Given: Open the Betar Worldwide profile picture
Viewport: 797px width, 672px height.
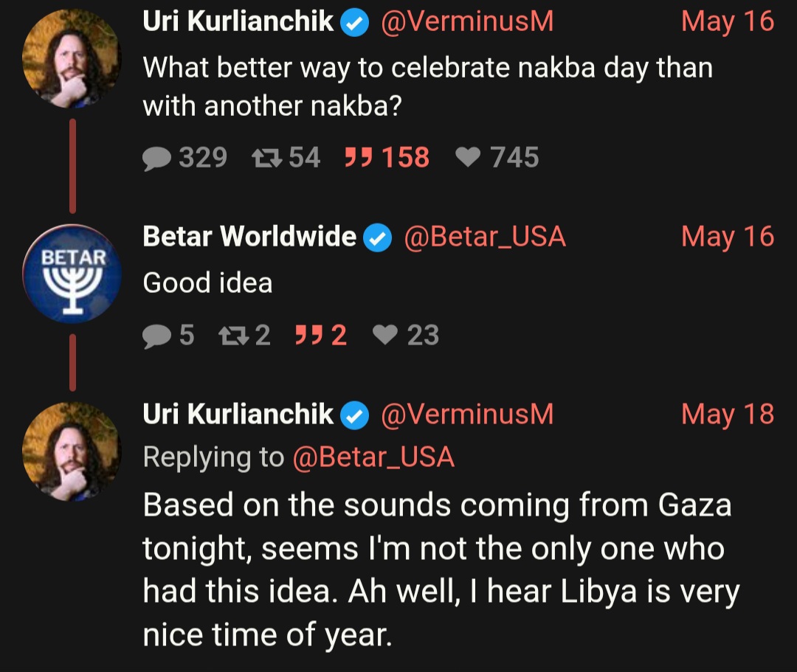Looking at the screenshot, I should pyautogui.click(x=72, y=274).
